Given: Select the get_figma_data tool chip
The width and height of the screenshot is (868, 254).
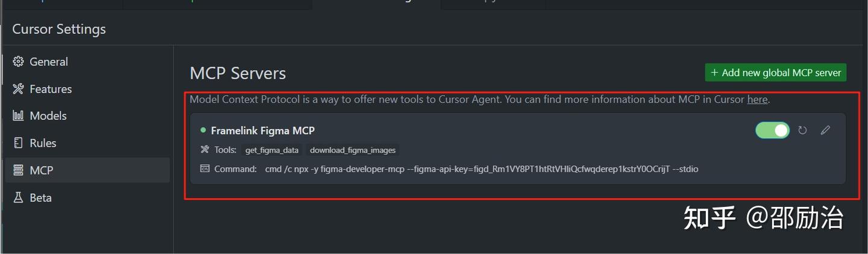Looking at the screenshot, I should pos(272,150).
